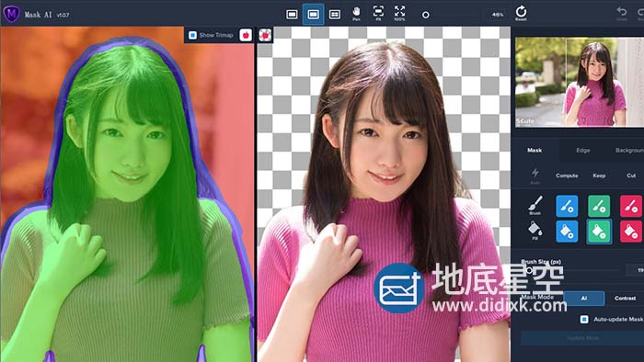Switch Mask Mode to AI
The image size is (644, 362).
tap(583, 298)
